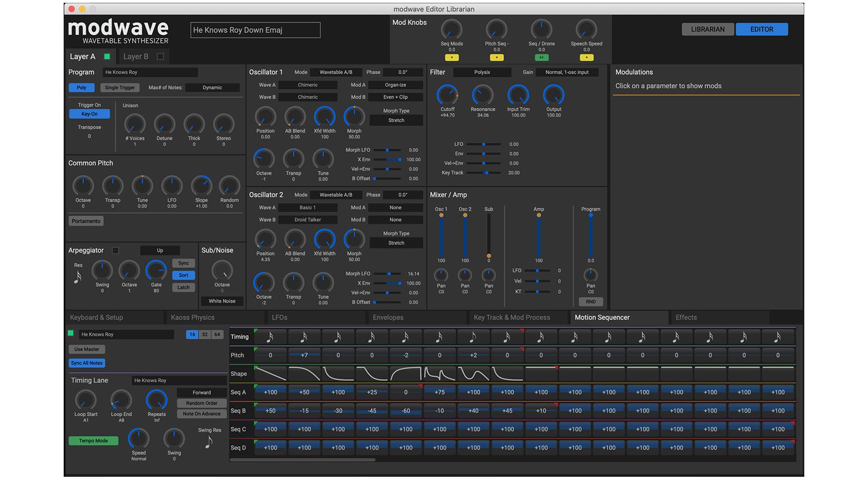The height and width of the screenshot is (479, 868).
Task: Click the Seq / Drone mod knob
Action: coord(541,29)
